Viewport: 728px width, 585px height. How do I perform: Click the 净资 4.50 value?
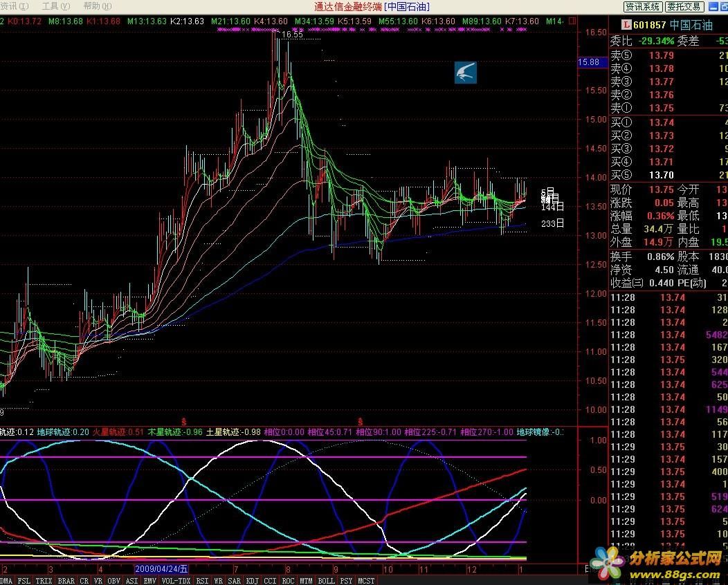point(664,270)
